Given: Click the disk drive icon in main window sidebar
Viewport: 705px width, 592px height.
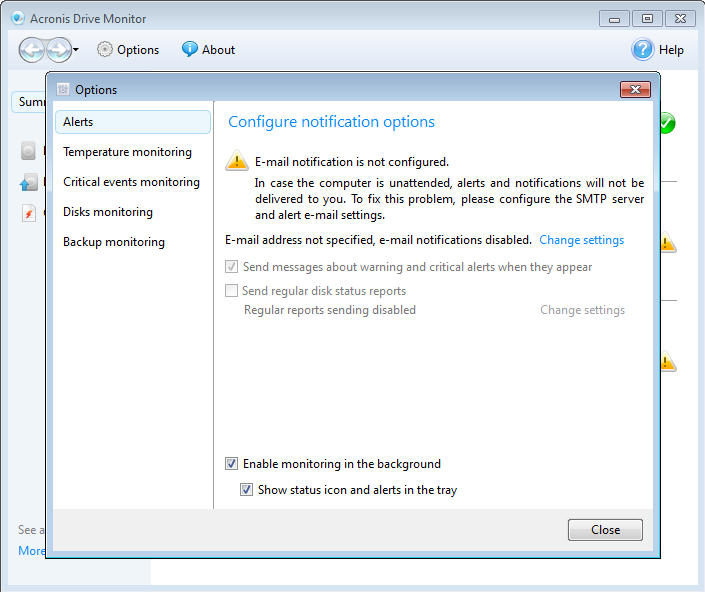Looking at the screenshot, I should coord(28,151).
